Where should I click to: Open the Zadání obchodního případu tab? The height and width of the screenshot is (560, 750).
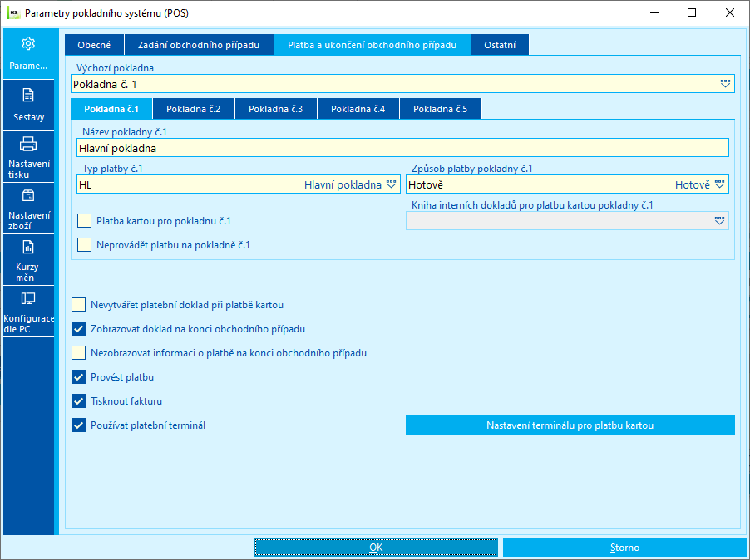pyautogui.click(x=199, y=45)
